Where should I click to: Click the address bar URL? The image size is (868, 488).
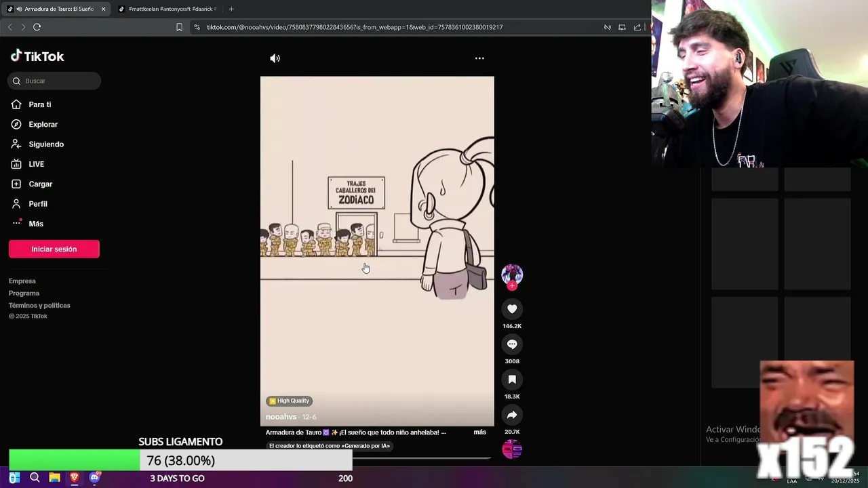[355, 27]
